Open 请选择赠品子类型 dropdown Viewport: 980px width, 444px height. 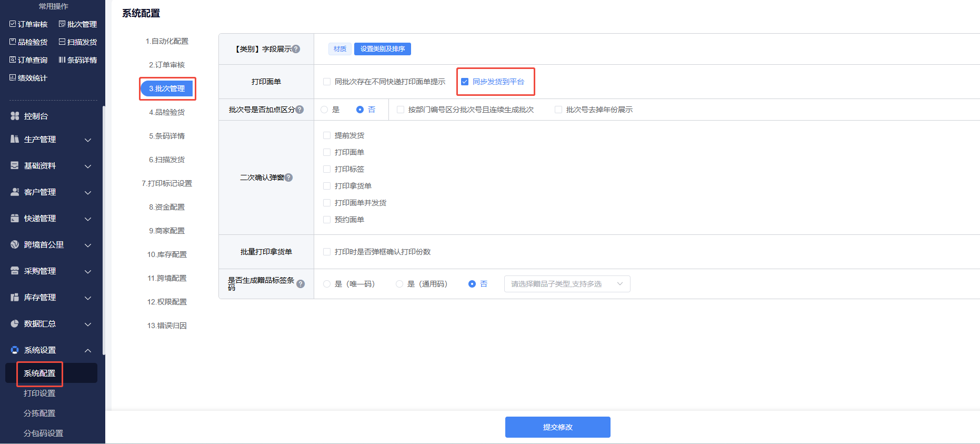567,284
